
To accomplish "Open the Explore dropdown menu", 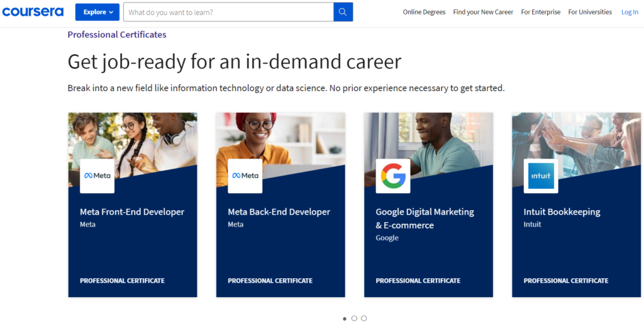I will (97, 12).
